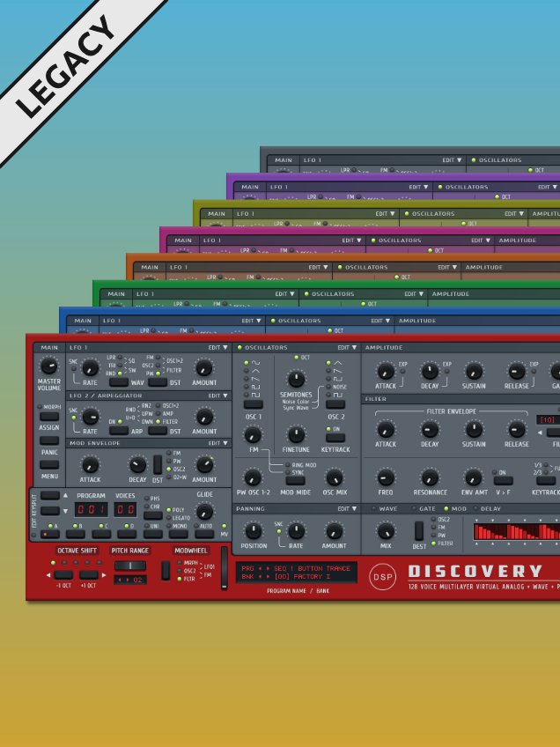560x747 pixels.
Task: Choose NOISE as the OSC 2 waveform
Action: coord(340,387)
